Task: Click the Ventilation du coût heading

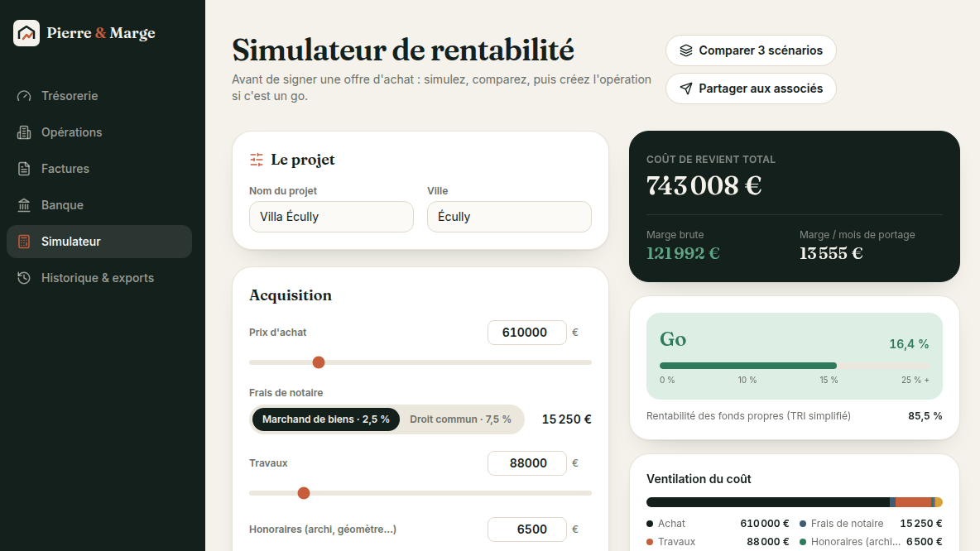Action: (x=699, y=479)
